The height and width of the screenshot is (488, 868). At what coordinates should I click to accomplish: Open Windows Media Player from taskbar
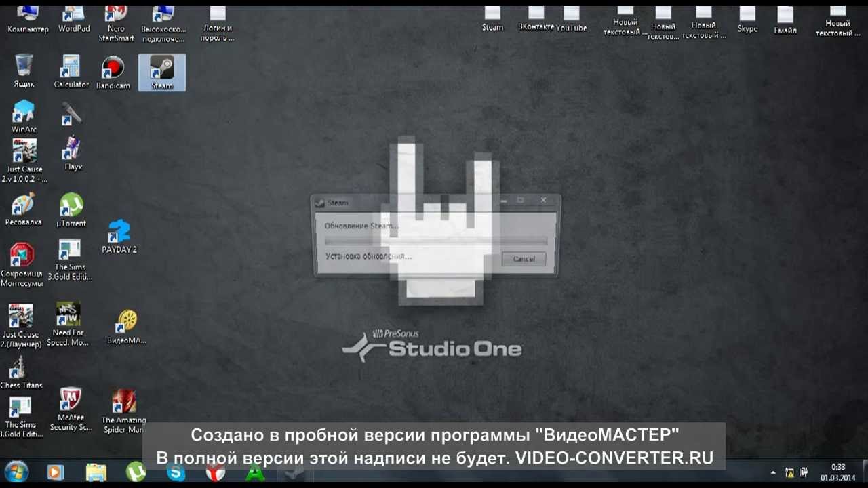click(56, 472)
